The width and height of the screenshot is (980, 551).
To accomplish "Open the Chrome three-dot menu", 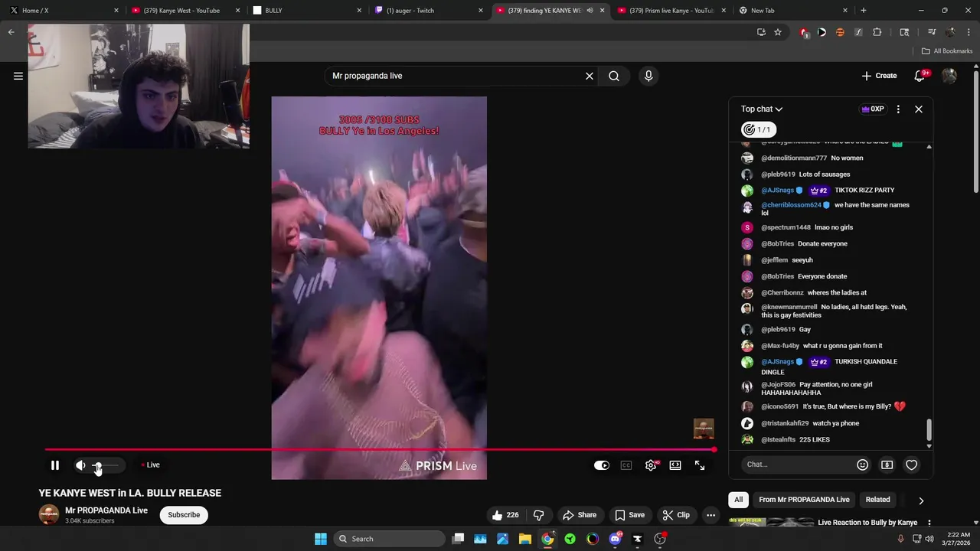I will pyautogui.click(x=969, y=32).
